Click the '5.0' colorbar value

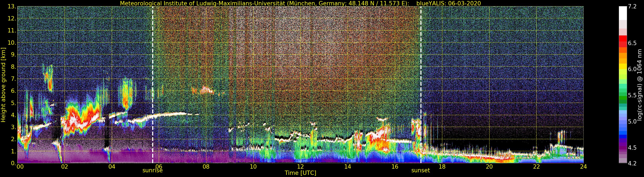point(632,121)
